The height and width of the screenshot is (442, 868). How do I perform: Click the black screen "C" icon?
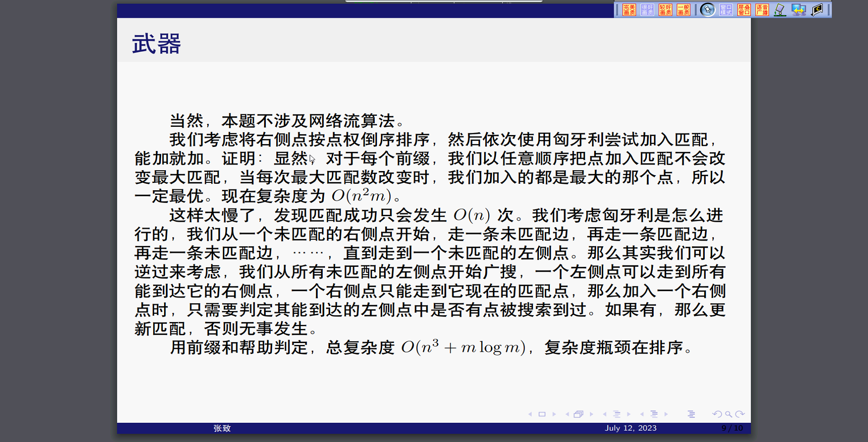[817, 10]
